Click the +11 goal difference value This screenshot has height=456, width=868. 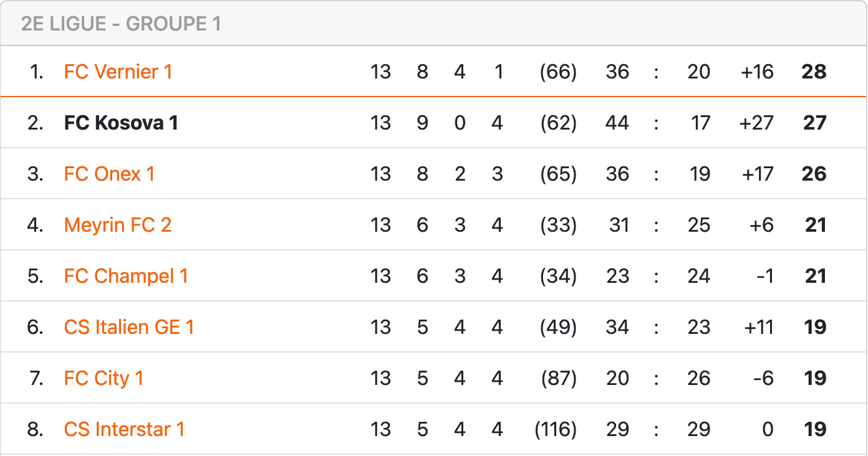[759, 327]
